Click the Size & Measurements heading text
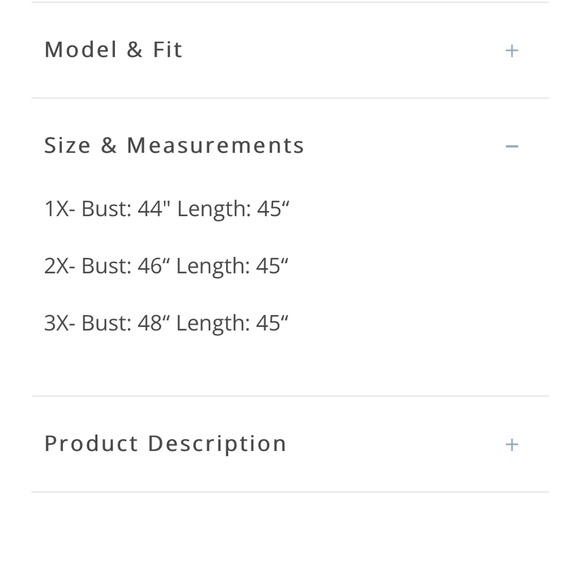580x580 pixels. coord(174,145)
